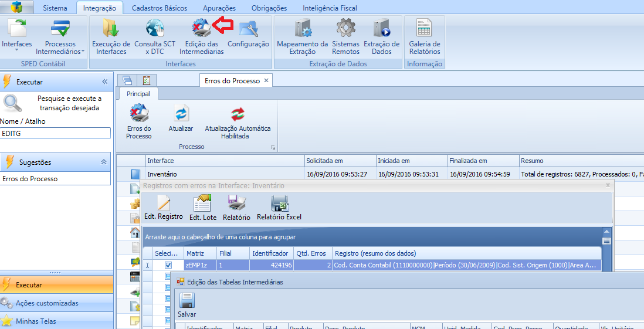This screenshot has height=329, width=644.
Task: Click Relatório Excel export icon
Action: 279,208
